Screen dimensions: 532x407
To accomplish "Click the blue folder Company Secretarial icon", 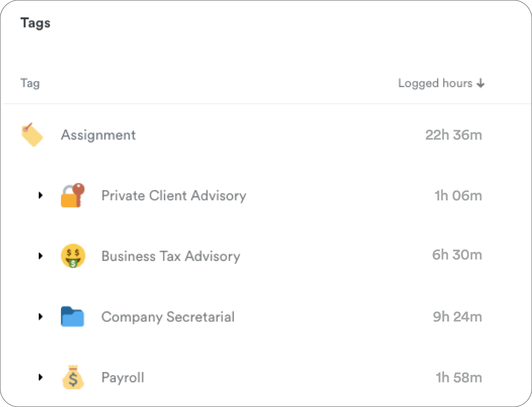I will tap(72, 317).
